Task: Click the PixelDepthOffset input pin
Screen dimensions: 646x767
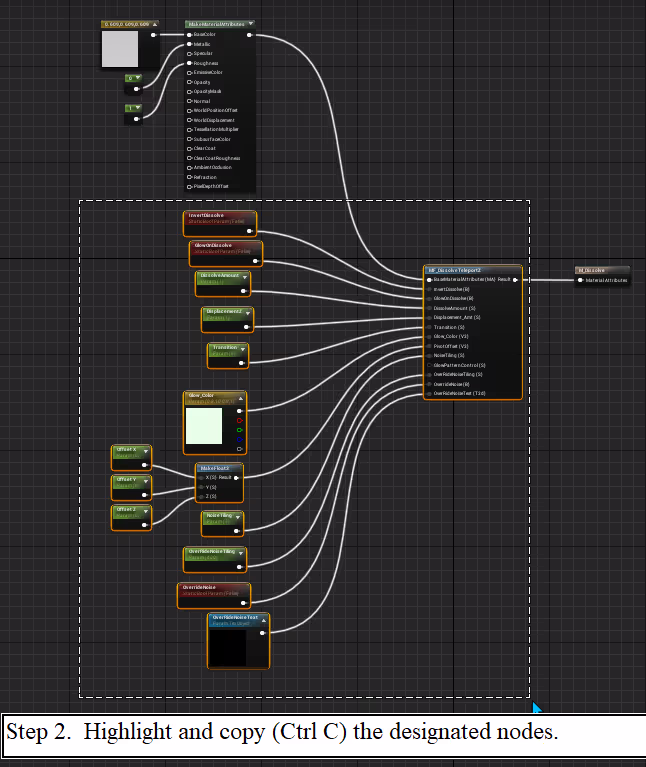Action: pos(190,187)
